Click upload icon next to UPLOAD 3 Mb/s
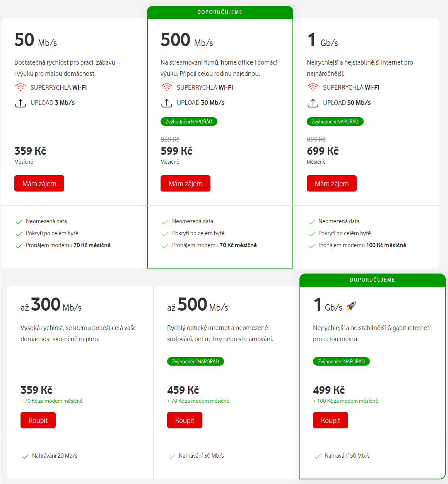Screen dimensions: 448x484 [x=20, y=103]
